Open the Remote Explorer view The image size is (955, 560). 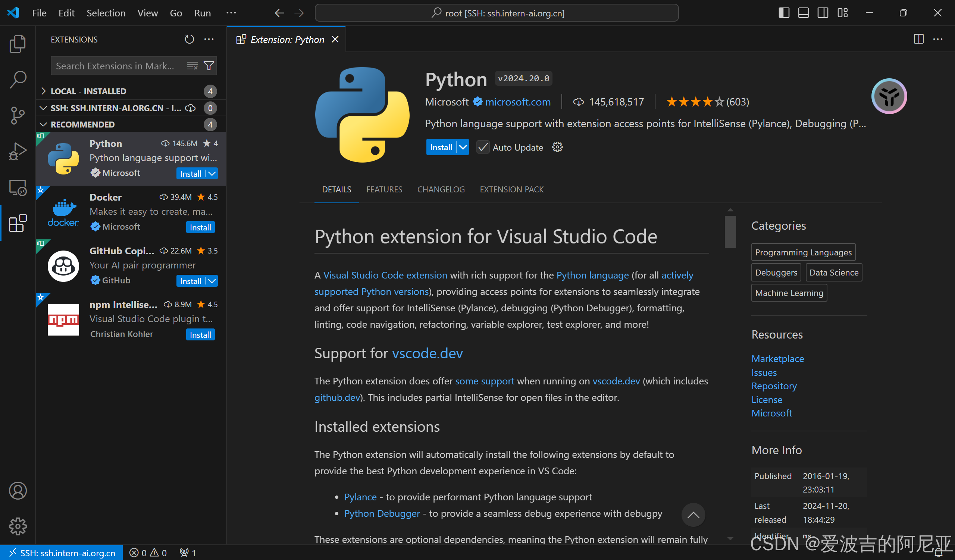pyautogui.click(x=18, y=187)
